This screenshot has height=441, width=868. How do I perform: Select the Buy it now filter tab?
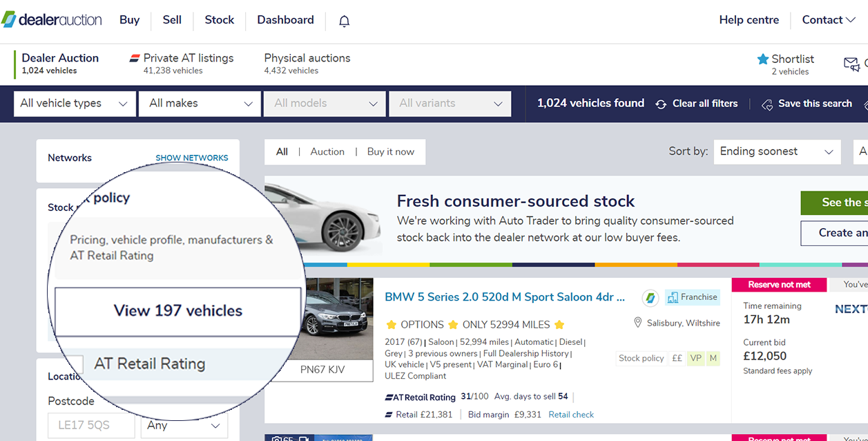pyautogui.click(x=391, y=152)
